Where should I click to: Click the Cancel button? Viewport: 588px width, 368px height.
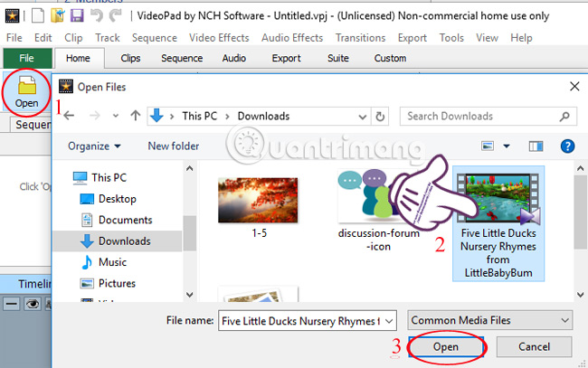[x=535, y=346]
